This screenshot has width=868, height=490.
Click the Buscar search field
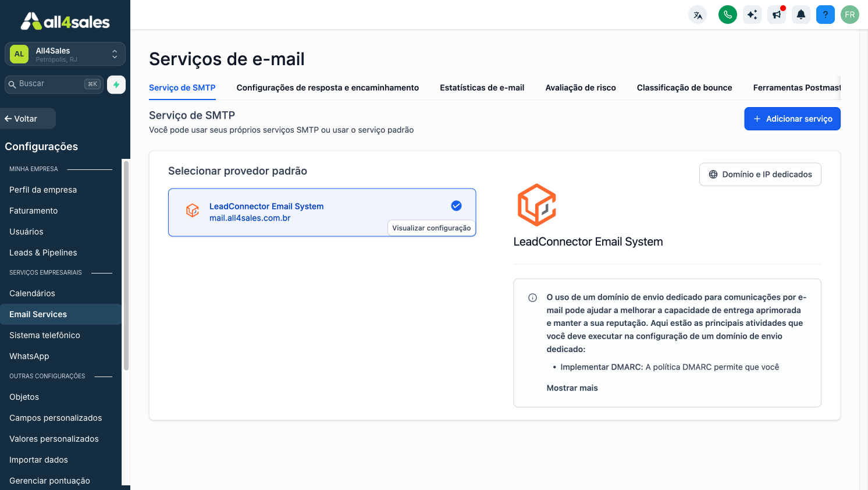pyautogui.click(x=54, y=84)
